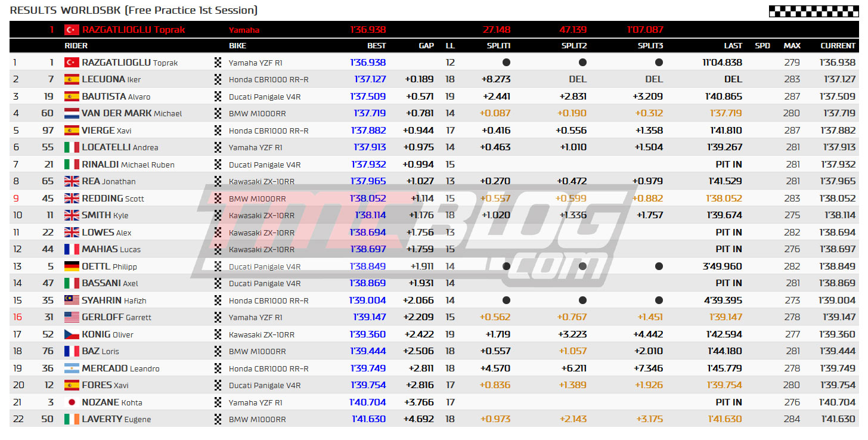Click Gerloff's orange SPLIT1 value +0.562
This screenshot has width=868, height=440.
click(x=495, y=317)
